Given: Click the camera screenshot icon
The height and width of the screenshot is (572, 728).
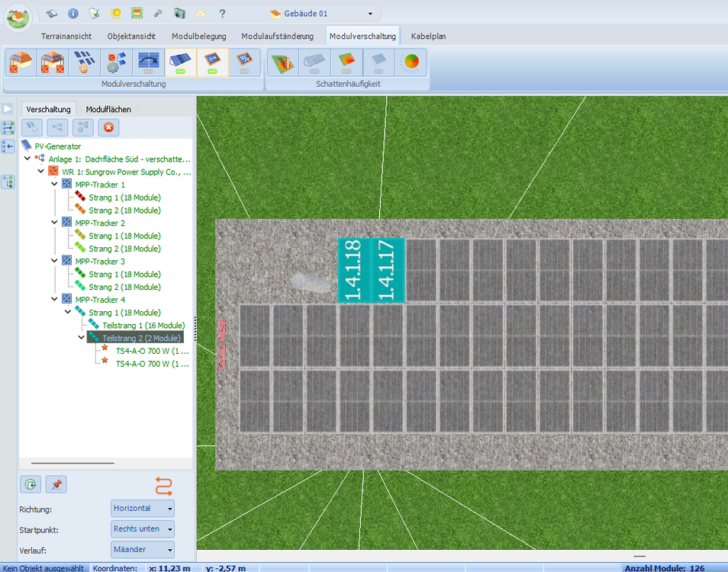Looking at the screenshot, I should point(179,13).
